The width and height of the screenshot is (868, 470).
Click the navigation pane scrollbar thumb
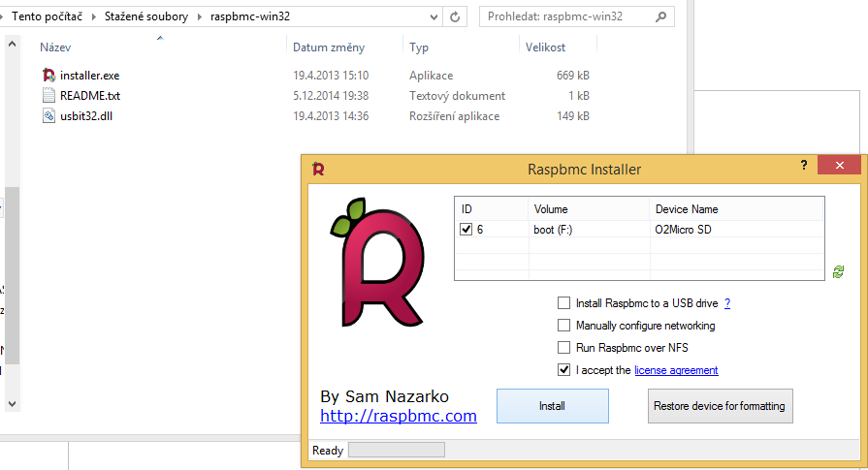[x=13, y=275]
